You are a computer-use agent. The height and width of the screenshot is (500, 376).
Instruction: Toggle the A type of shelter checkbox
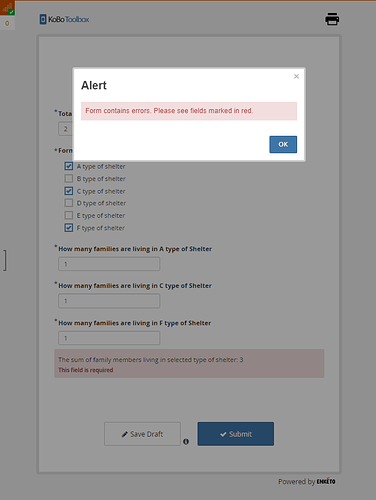pyautogui.click(x=69, y=166)
